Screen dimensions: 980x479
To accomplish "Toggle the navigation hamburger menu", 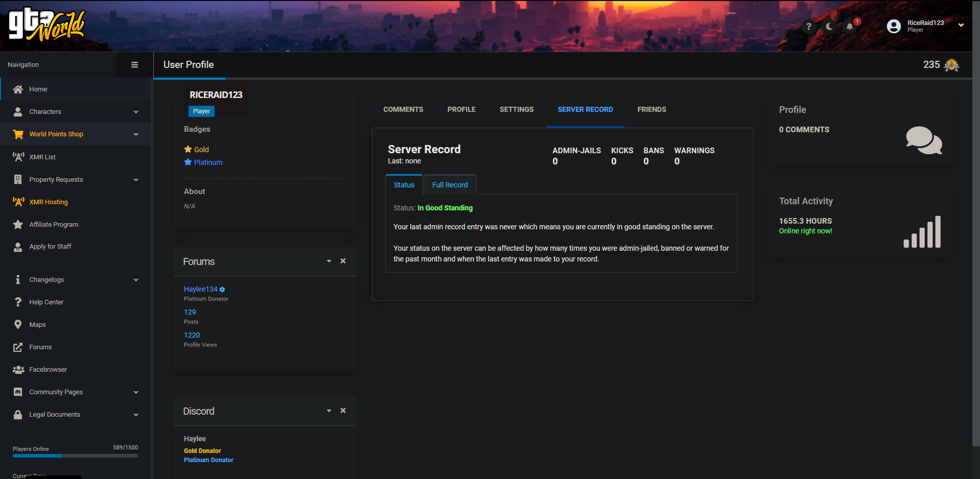I will pyautogui.click(x=134, y=65).
